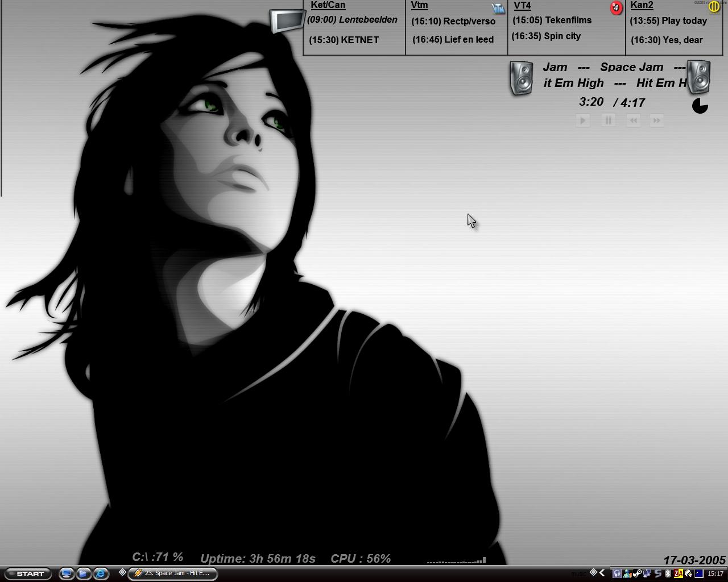The width and height of the screenshot is (728, 582).
Task: Select '(16:30) Yes, dear' program entry
Action: point(667,40)
